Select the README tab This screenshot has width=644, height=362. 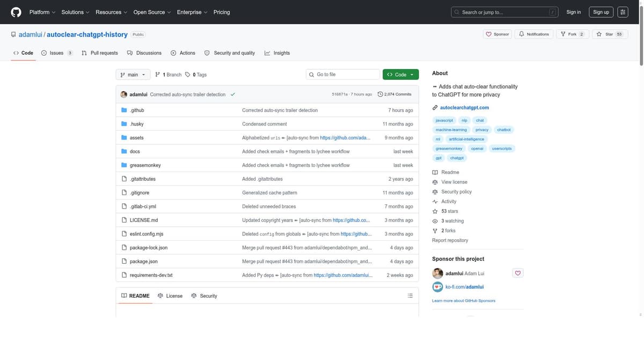135,295
